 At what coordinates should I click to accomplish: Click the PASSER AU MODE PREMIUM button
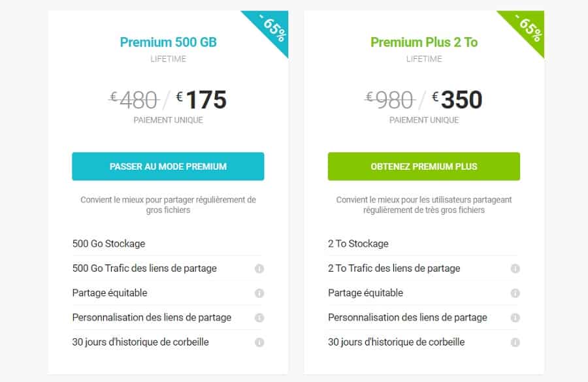[168, 167]
